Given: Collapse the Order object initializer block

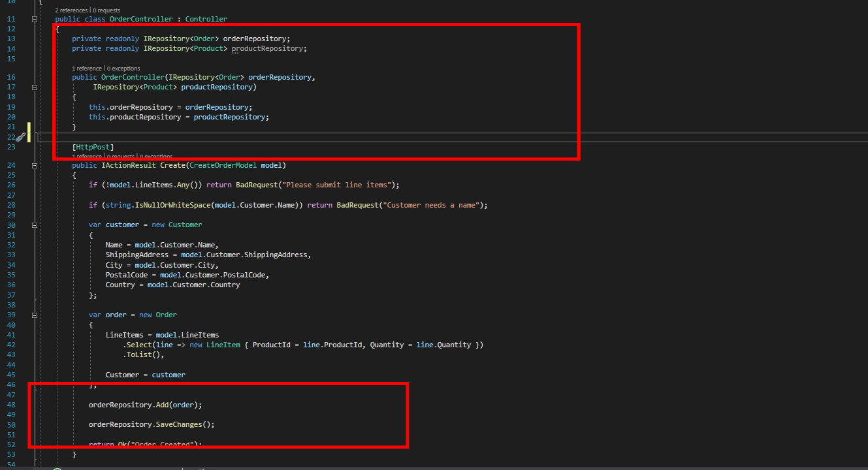Looking at the screenshot, I should 34,315.
